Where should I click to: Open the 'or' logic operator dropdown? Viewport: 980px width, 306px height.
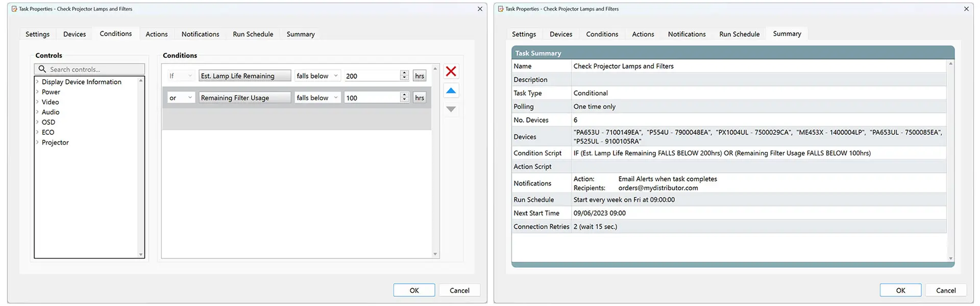[181, 98]
